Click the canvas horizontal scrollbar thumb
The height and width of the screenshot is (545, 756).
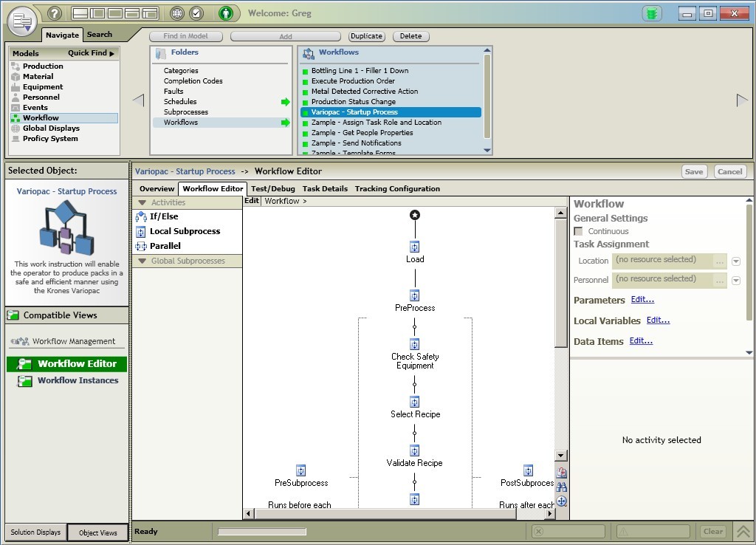[x=385, y=514]
